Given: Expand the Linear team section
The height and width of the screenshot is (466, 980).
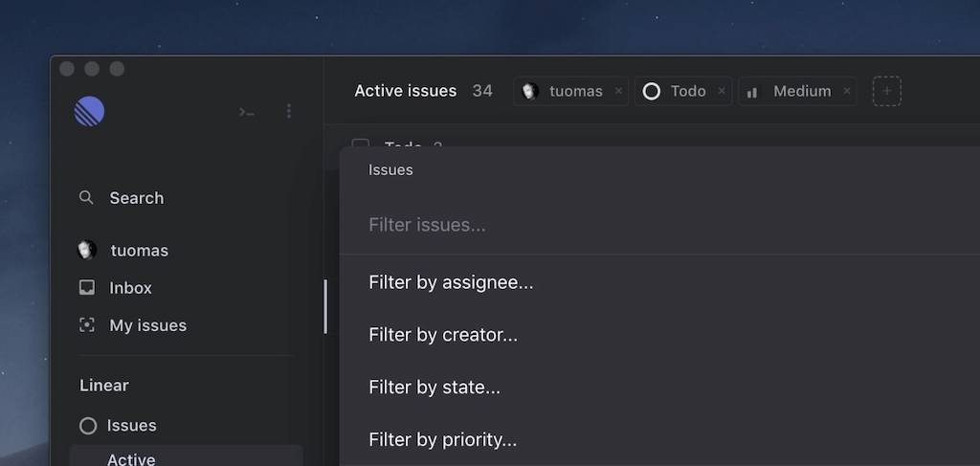Looking at the screenshot, I should [x=104, y=386].
